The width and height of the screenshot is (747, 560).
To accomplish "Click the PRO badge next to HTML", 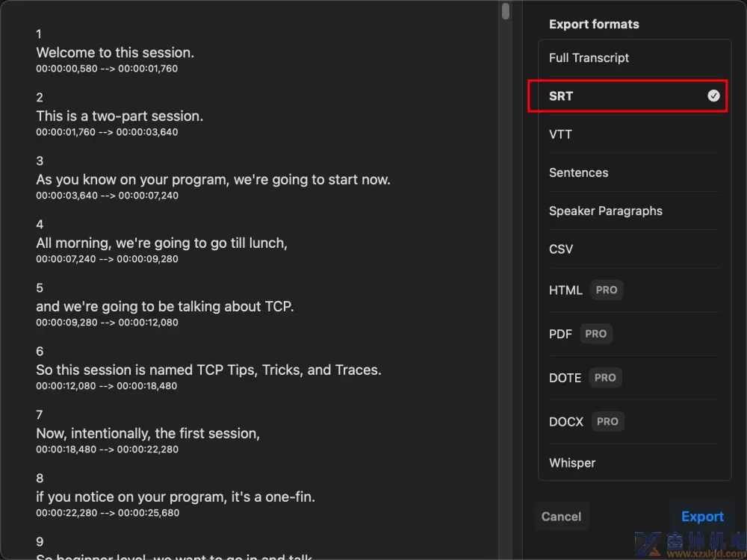I will pyautogui.click(x=607, y=290).
